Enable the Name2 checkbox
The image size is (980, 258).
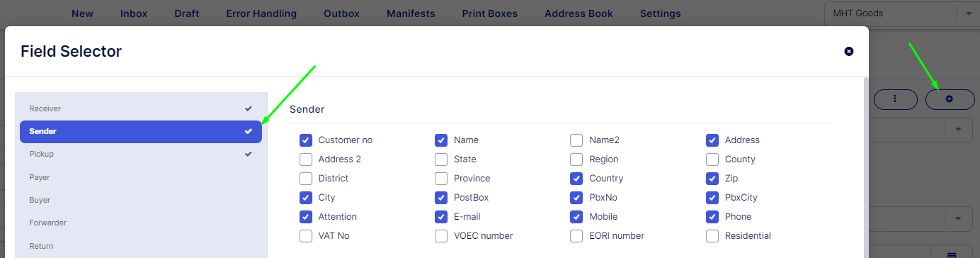coord(576,140)
